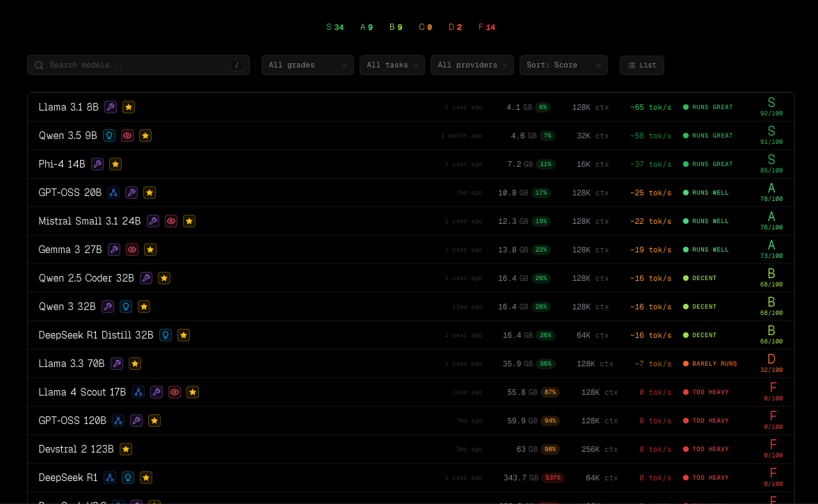
Task: Open the Qwen 2.5 Coder 32B model
Action: [x=86, y=278]
